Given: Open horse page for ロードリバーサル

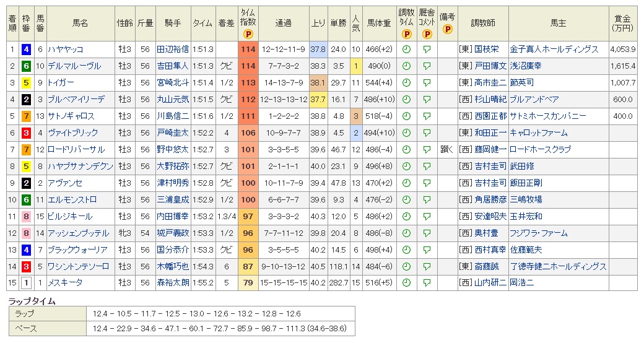Looking at the screenshot, I should (76, 150).
